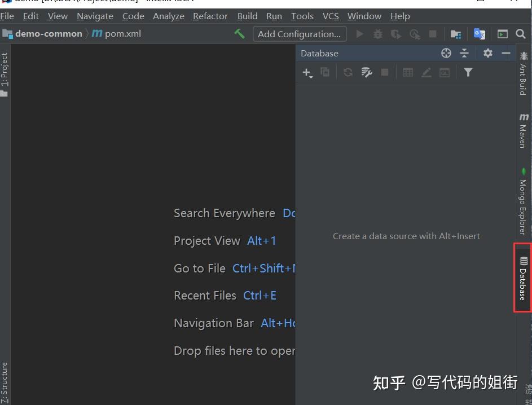Click the 'Recent Files' hint text
This screenshot has width=532, height=405.
pyautogui.click(x=205, y=296)
